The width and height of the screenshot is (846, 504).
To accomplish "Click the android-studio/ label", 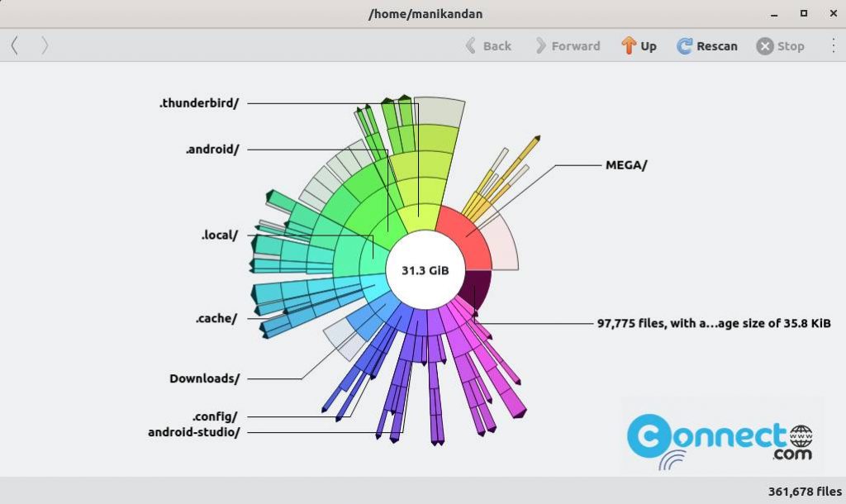I will point(194,431).
